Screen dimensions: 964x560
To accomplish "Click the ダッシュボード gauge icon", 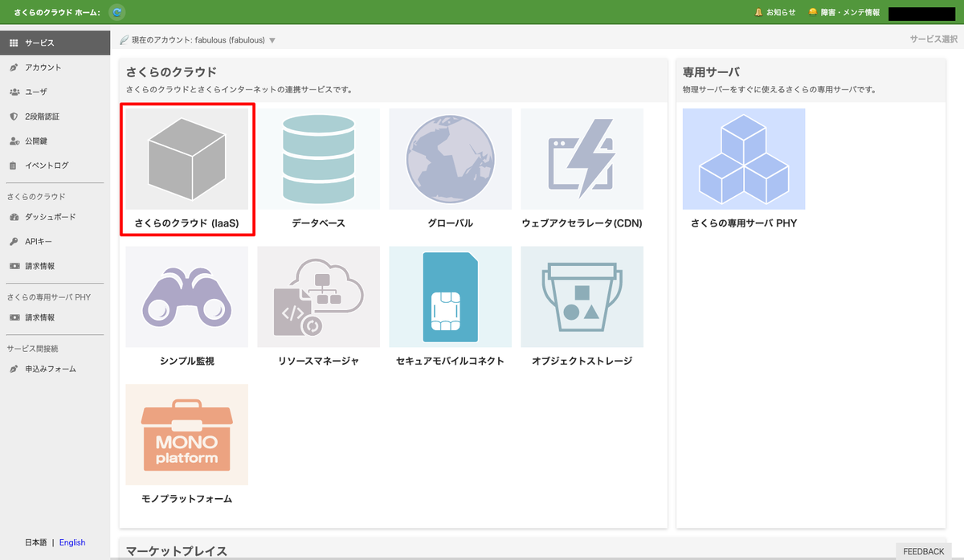I will tap(14, 217).
